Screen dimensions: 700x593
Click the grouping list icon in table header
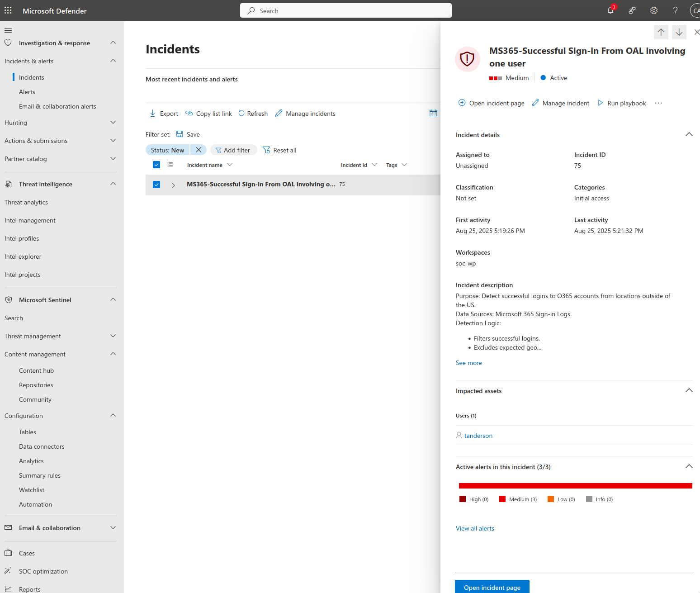[x=170, y=165]
